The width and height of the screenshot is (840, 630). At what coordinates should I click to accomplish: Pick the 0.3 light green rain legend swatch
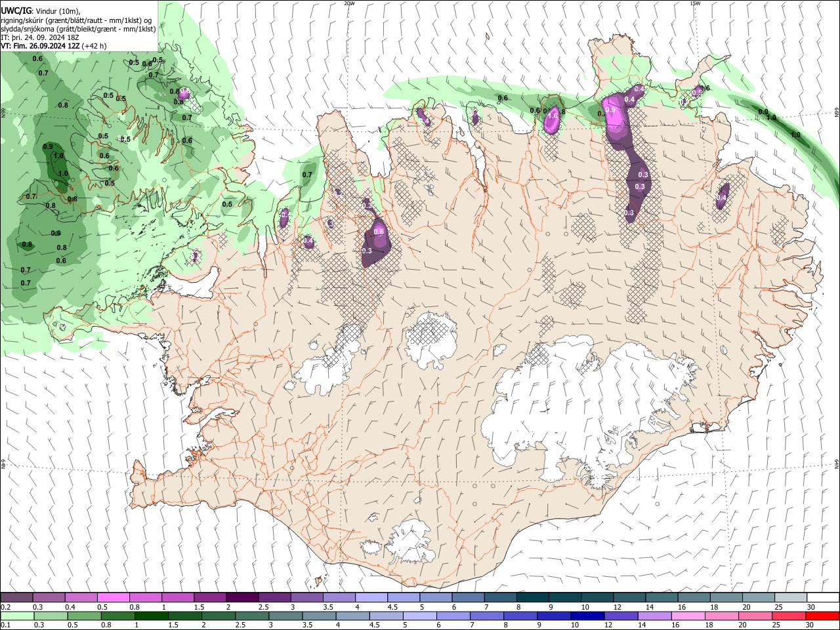click(51, 616)
